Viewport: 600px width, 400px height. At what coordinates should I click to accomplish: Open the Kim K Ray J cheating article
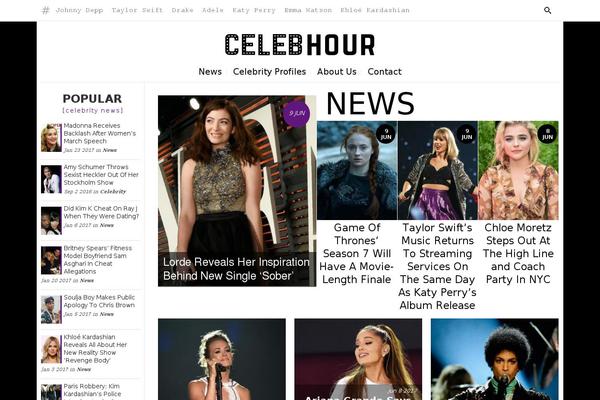click(x=101, y=212)
